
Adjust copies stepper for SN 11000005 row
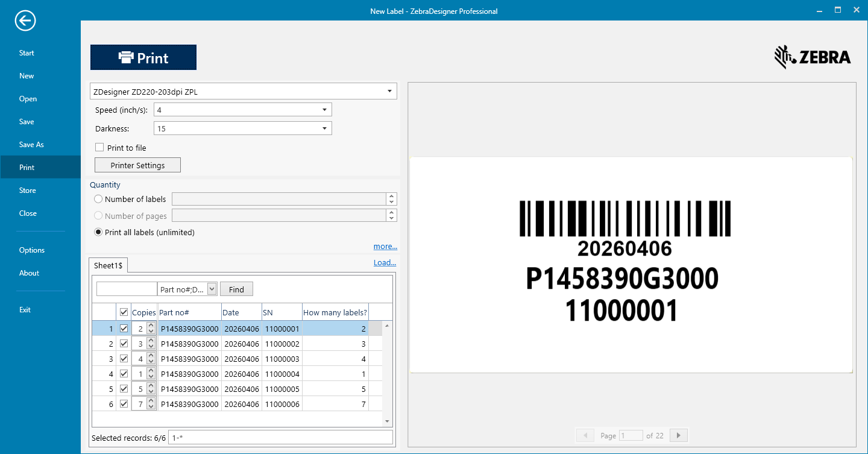(151, 389)
